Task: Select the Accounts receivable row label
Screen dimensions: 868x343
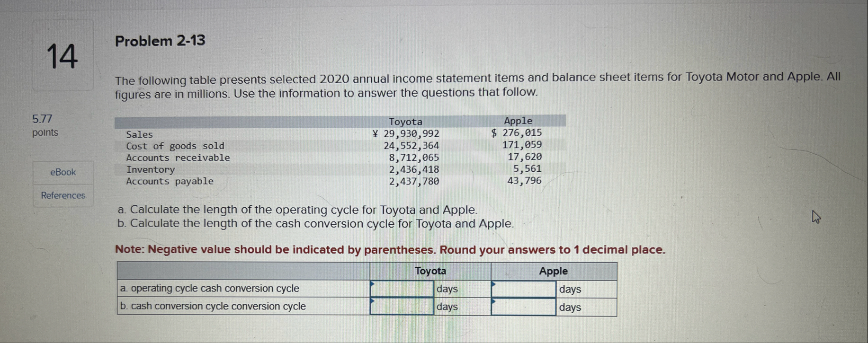Action: 178,158
